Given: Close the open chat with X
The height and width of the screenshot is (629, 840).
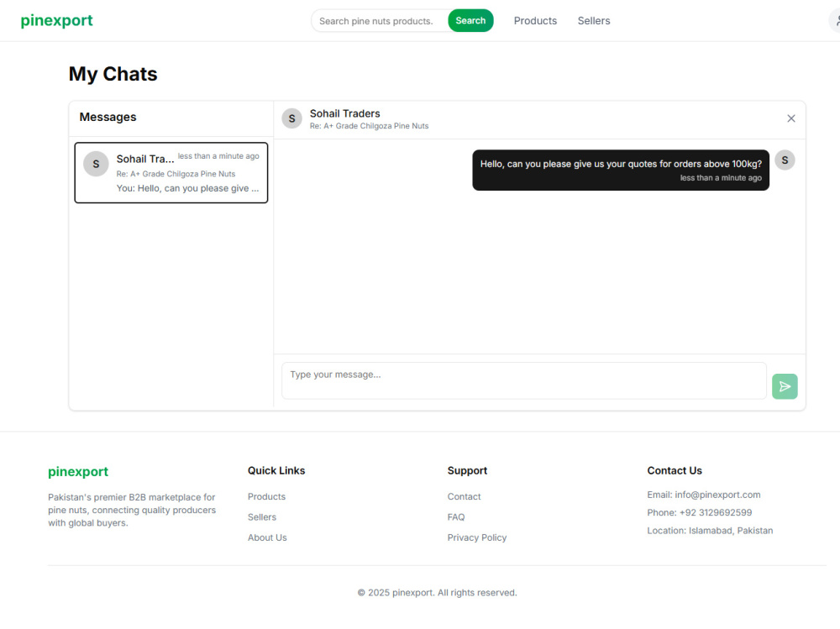Looking at the screenshot, I should point(790,118).
